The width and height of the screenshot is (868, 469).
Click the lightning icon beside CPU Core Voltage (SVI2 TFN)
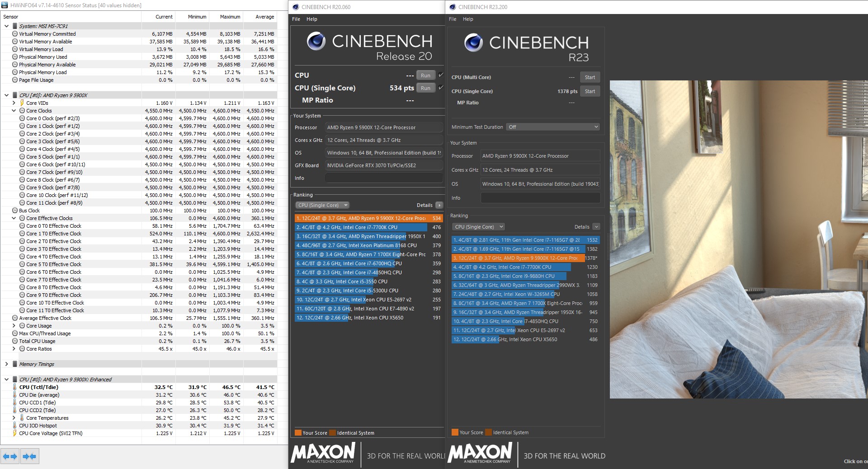(15, 433)
